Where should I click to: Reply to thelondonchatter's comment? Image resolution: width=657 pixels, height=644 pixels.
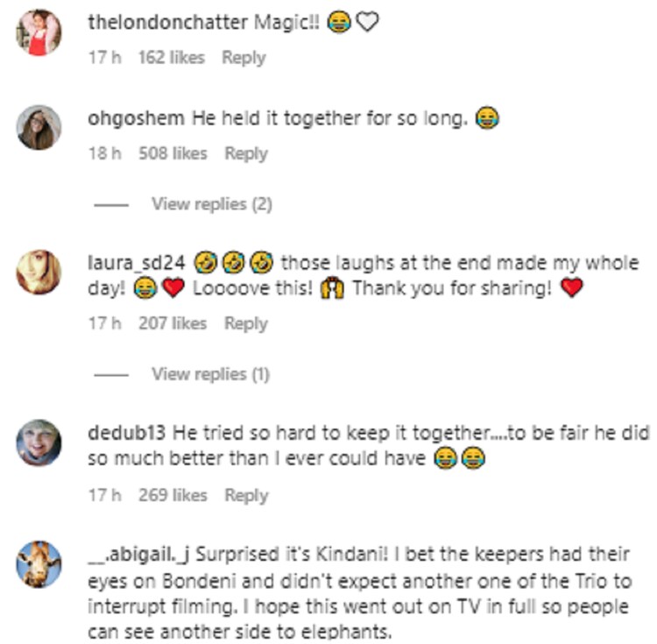point(243,57)
